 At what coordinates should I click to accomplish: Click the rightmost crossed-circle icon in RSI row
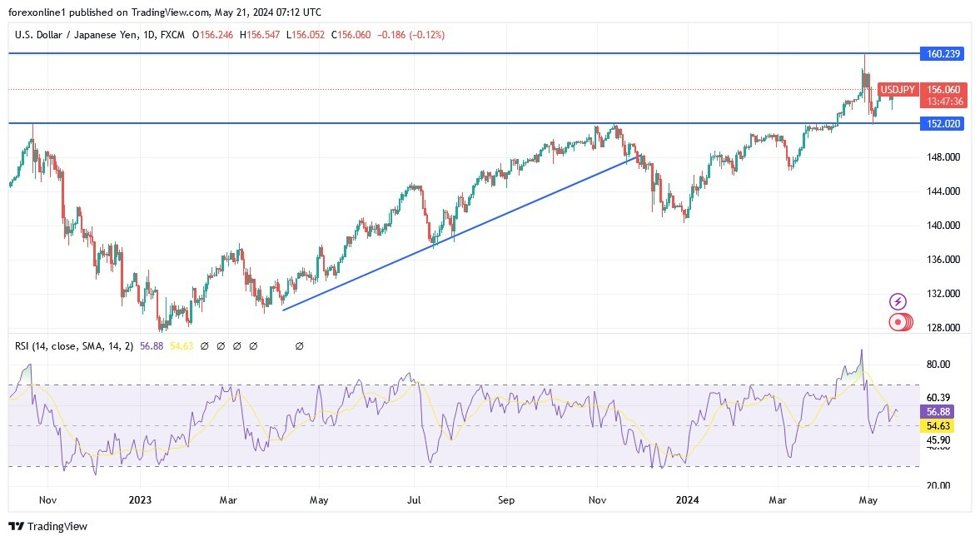point(300,345)
